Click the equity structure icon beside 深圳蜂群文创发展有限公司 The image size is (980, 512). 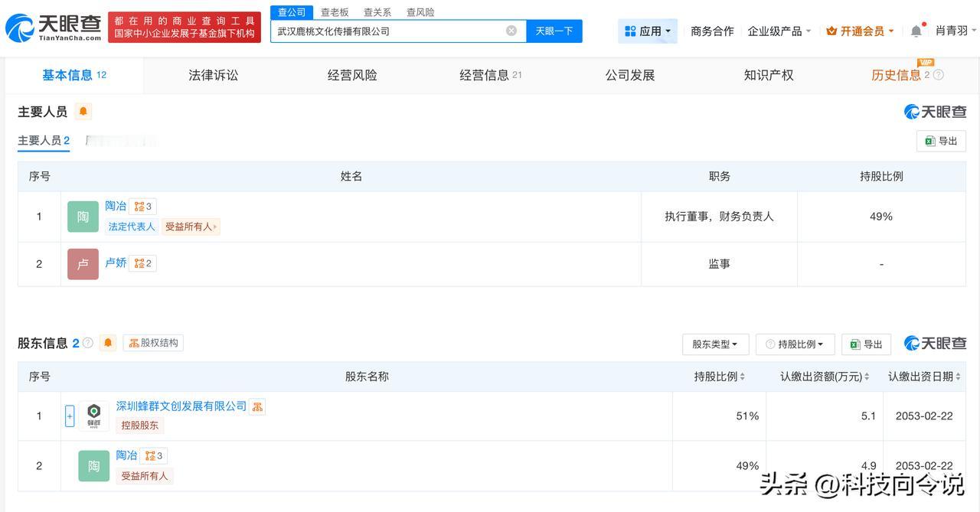257,406
